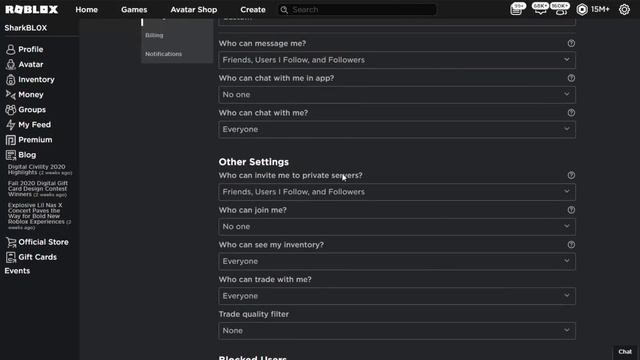
Task: Click the Avatar text in the sidebar
Action: pos(31,64)
